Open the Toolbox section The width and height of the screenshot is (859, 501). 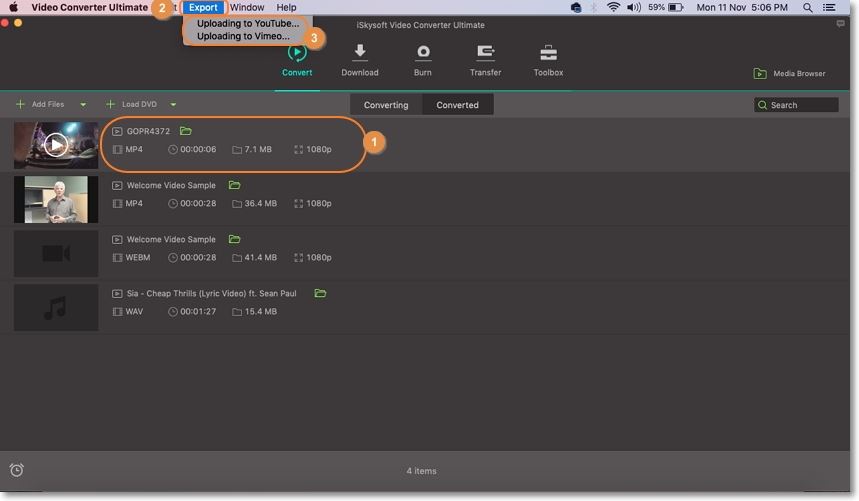coord(548,53)
